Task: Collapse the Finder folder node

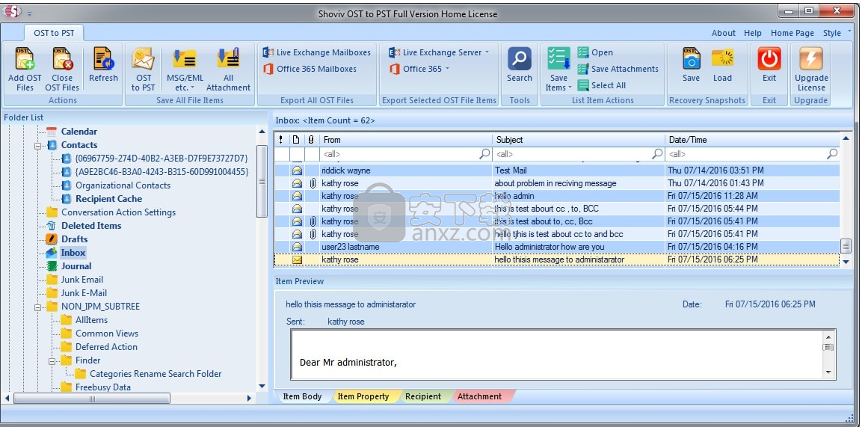Action: tap(52, 360)
